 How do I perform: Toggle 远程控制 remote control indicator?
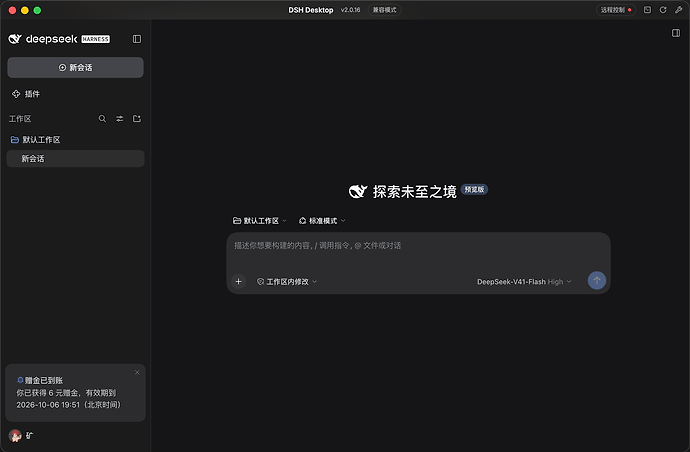tap(616, 10)
